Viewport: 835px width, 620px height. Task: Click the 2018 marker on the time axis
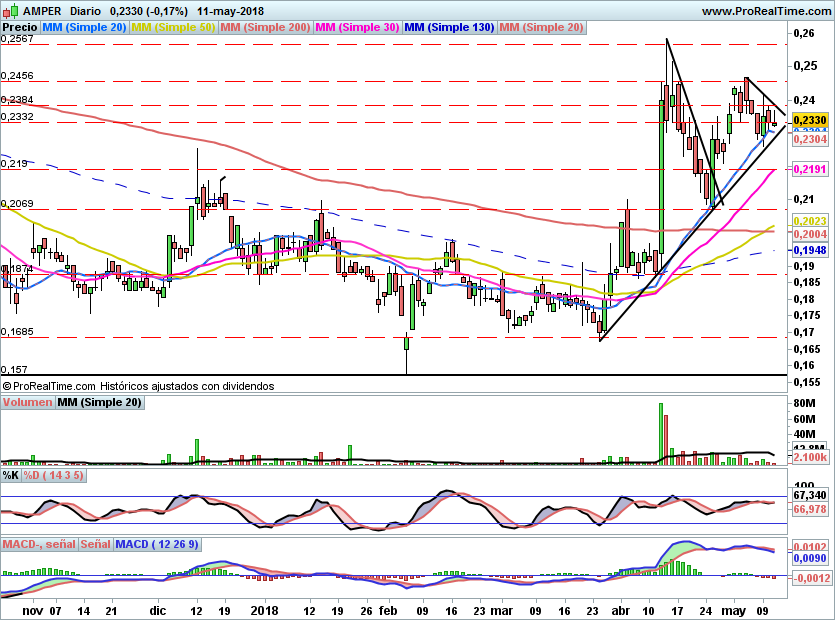[x=264, y=610]
